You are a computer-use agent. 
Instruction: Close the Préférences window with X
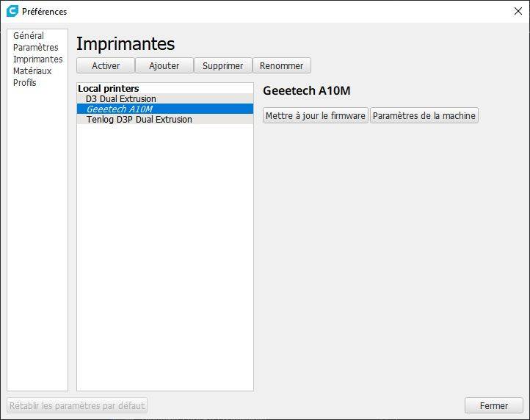[518, 11]
